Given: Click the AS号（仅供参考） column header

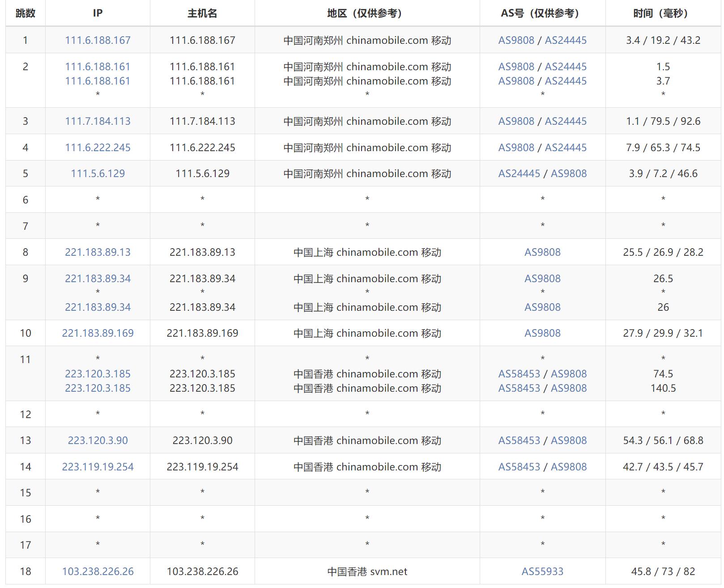Looking at the screenshot, I should click(542, 13).
